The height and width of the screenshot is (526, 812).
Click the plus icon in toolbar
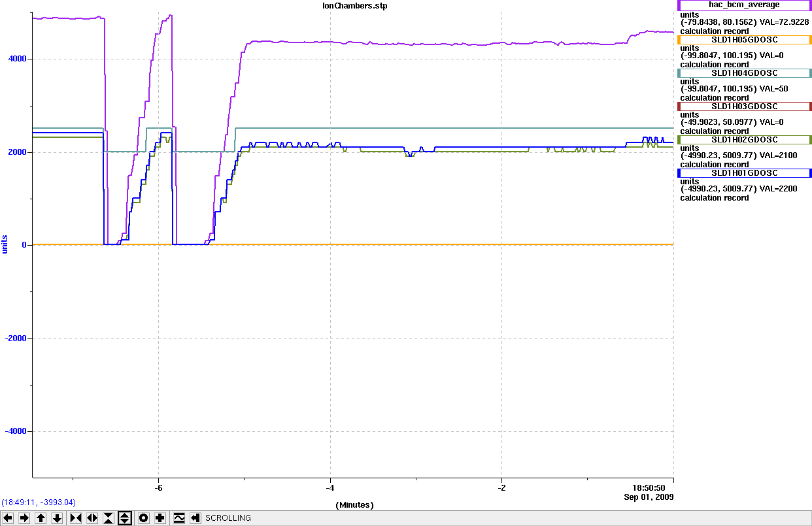pos(160,518)
